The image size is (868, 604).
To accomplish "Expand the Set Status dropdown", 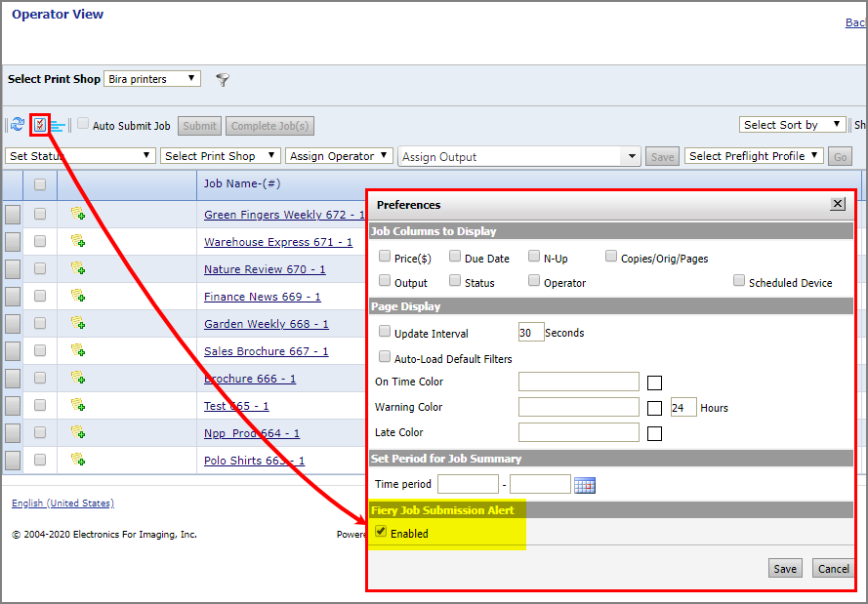I will click(x=80, y=156).
